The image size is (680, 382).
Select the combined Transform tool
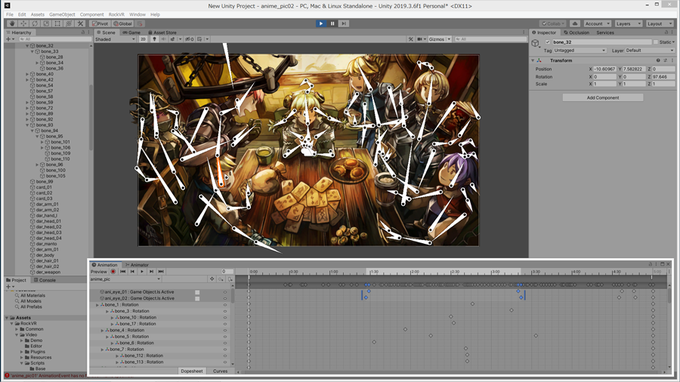click(x=69, y=23)
